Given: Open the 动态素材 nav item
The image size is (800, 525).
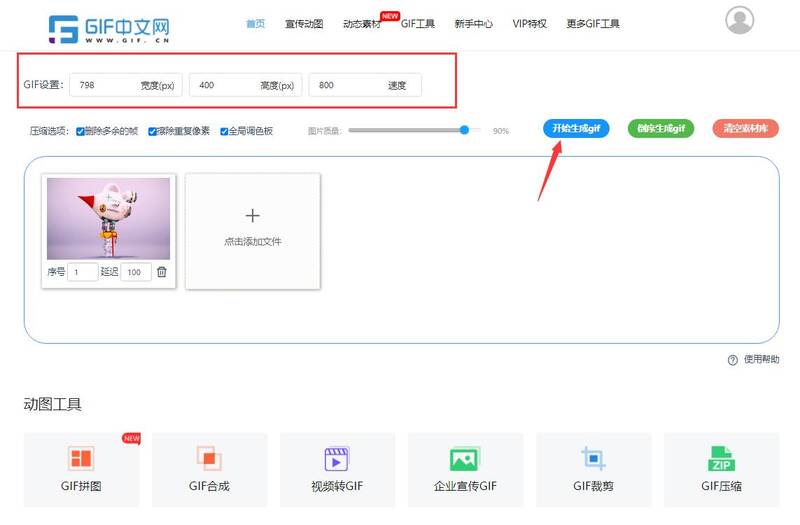Looking at the screenshot, I should (x=361, y=23).
